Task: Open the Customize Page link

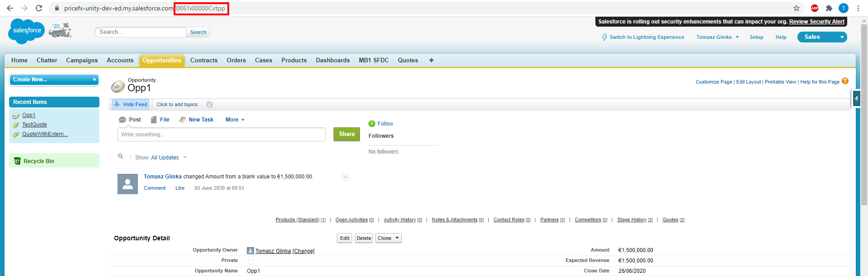Action: click(x=714, y=82)
